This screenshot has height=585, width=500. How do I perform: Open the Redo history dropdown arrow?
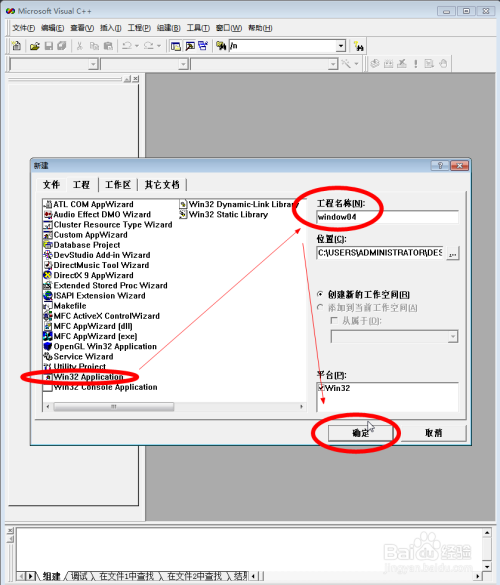[159, 46]
